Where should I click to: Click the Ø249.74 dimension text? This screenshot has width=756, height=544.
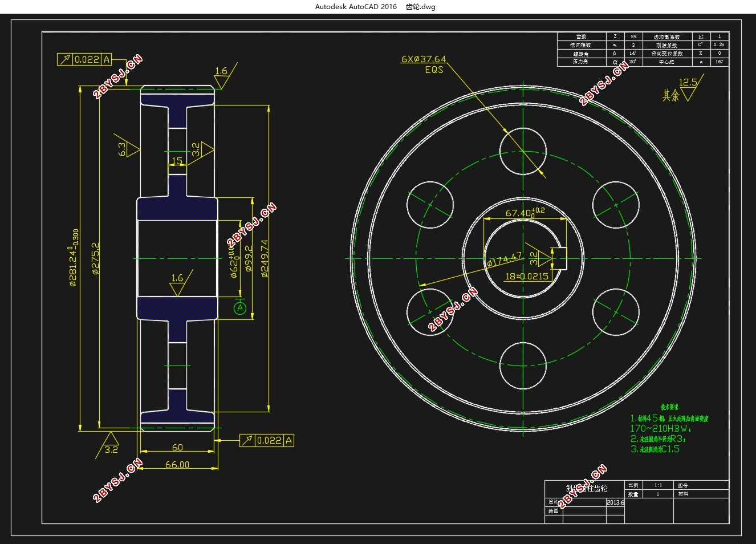265,258
